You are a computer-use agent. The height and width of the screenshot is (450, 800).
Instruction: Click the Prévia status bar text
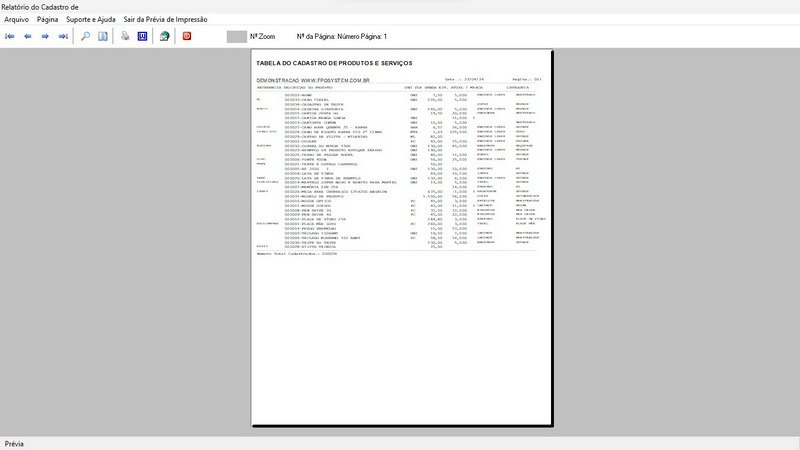pos(14,444)
